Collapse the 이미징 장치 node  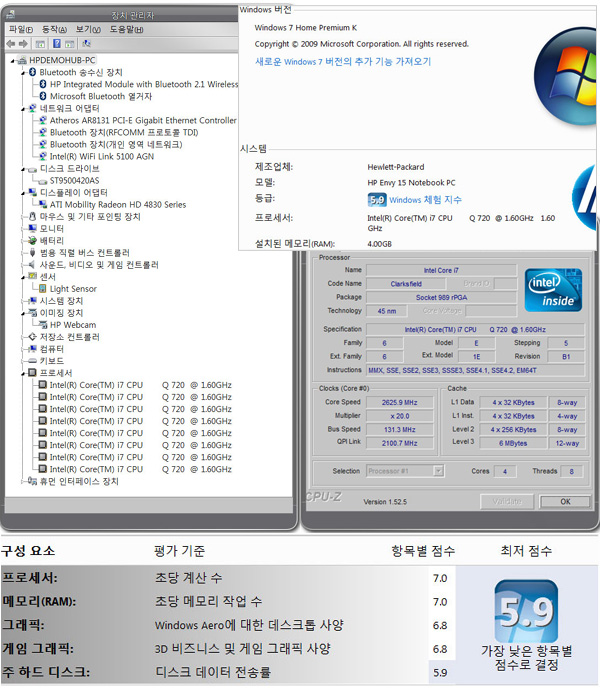23,313
